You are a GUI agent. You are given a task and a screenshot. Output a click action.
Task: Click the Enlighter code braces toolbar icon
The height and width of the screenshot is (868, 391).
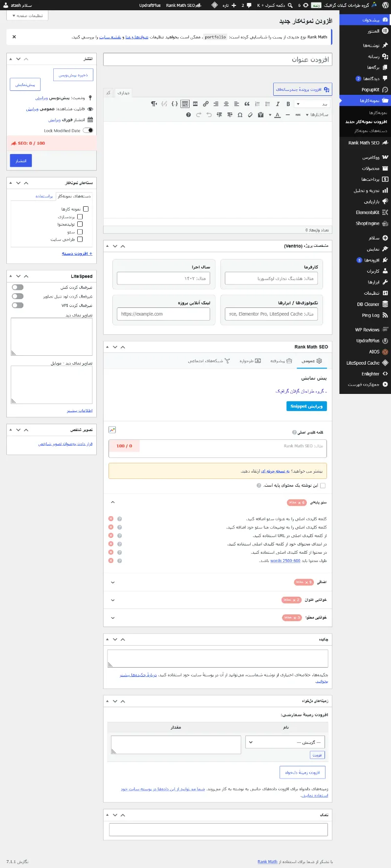pyautogui.click(x=174, y=104)
